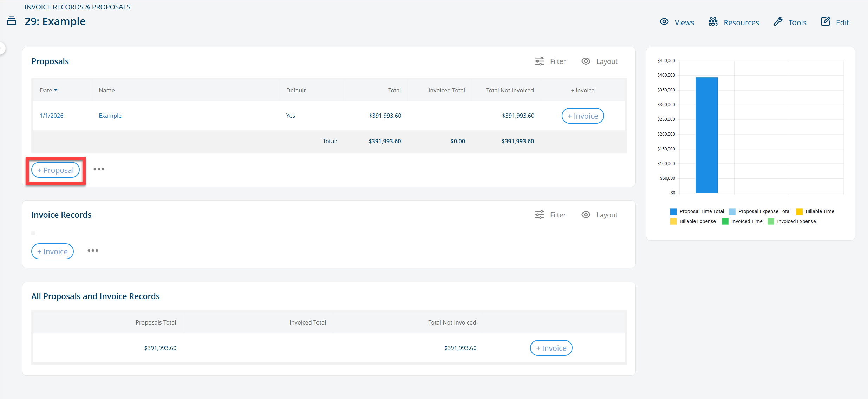Screen dimensions: 868x399
Task: Open the Resources menu label
Action: [x=741, y=22]
